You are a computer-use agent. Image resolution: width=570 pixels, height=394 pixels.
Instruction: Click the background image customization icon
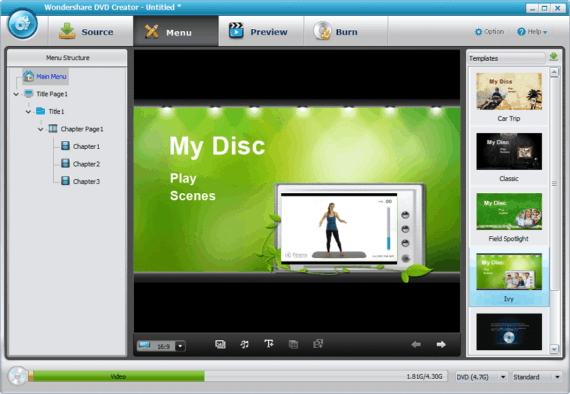pyautogui.click(x=220, y=344)
